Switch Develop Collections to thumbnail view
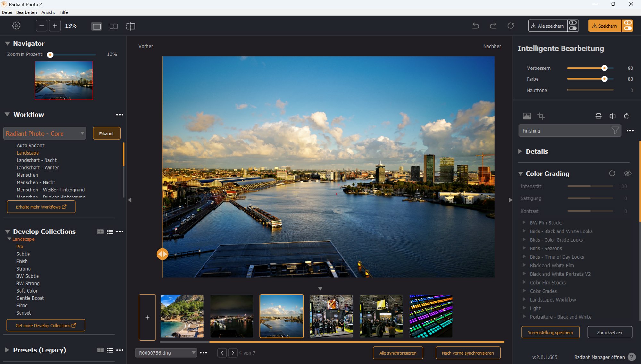 tap(100, 232)
